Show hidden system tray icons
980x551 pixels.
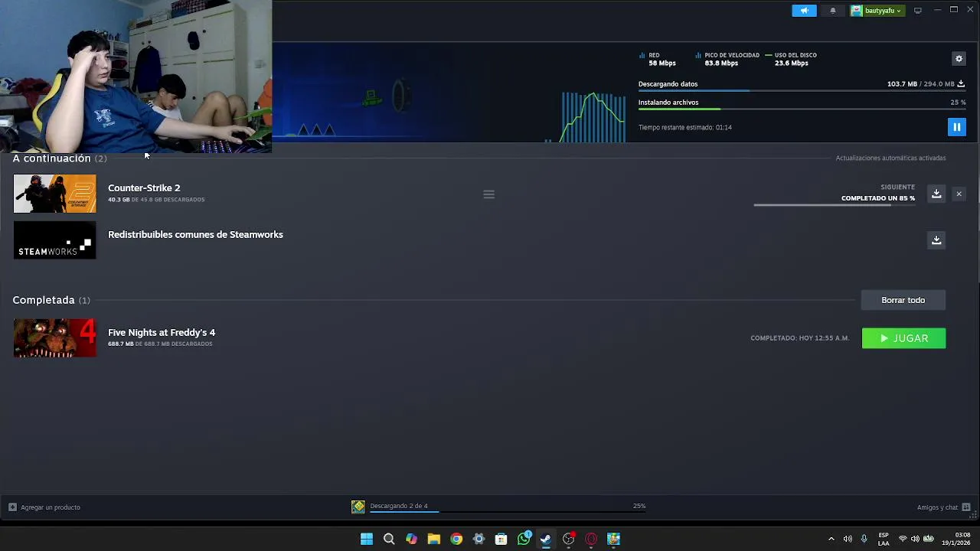coord(831,539)
